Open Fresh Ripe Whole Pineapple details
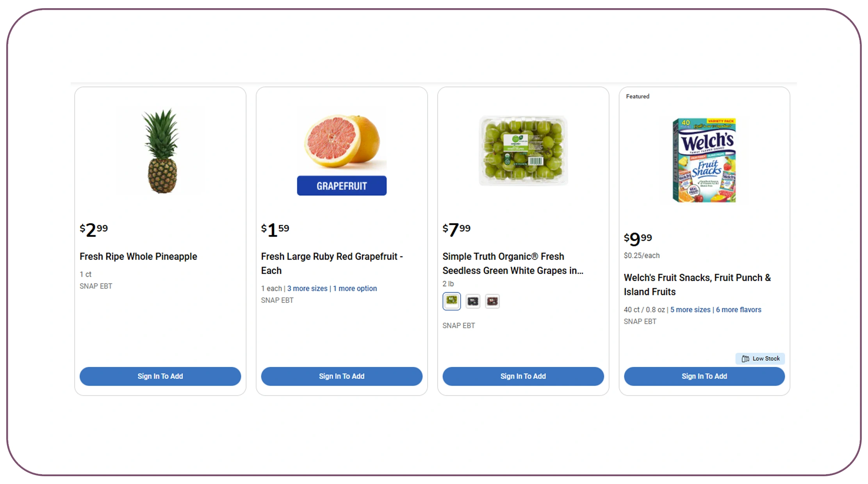This screenshot has width=868, height=484. pos(138,256)
